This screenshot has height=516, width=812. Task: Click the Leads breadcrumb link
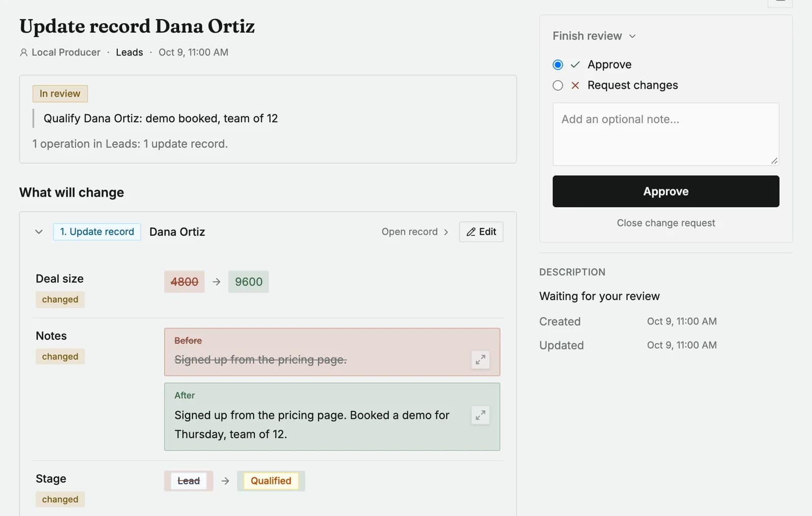129,52
